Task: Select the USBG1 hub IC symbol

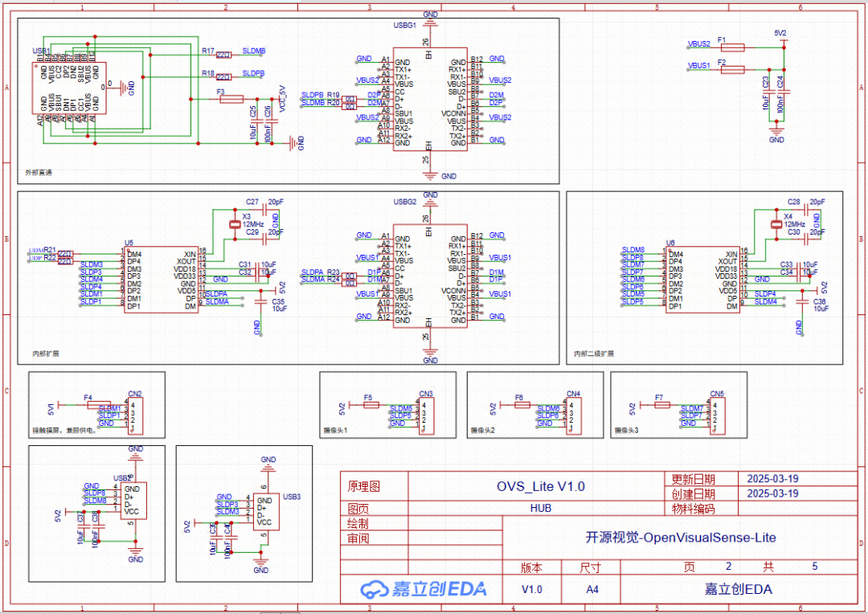Action: click(x=430, y=100)
